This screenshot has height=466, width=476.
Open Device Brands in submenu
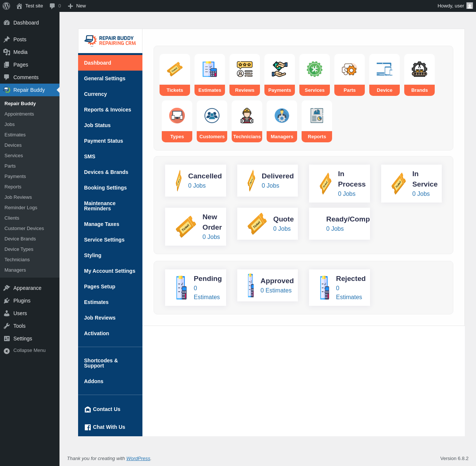30,239
